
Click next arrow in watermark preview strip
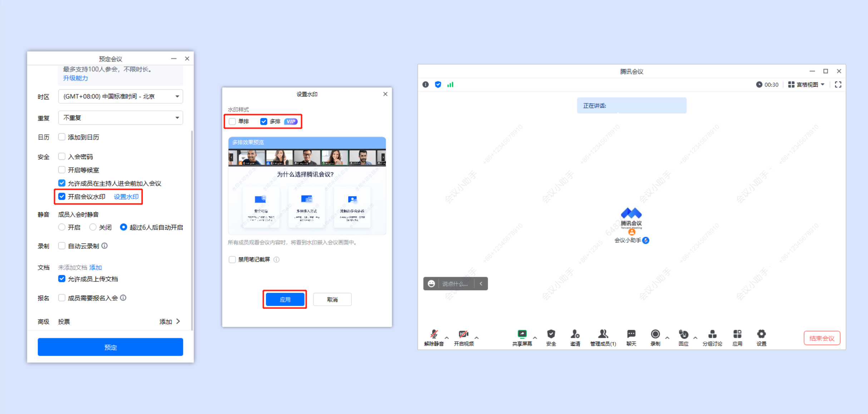383,157
